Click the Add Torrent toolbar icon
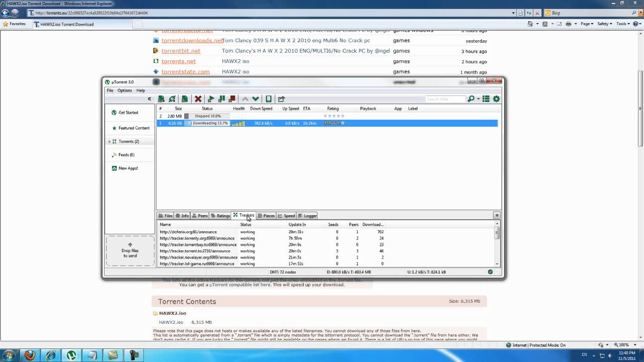The width and height of the screenshot is (644, 362). [x=161, y=99]
